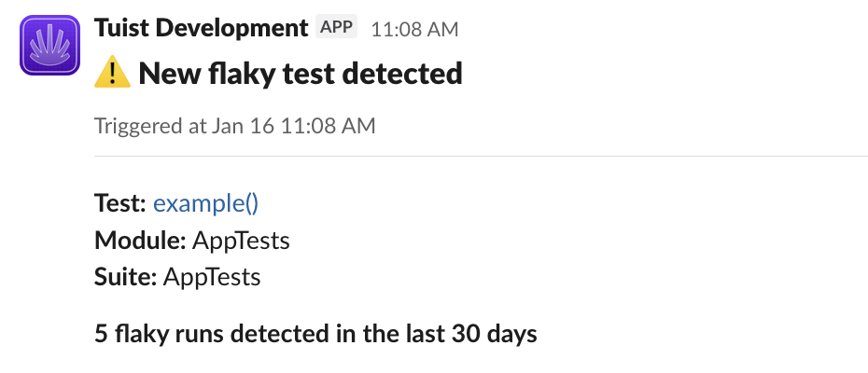Click the APP badge beside the sender name
Image resolution: width=868 pixels, height=373 pixels.
(x=337, y=27)
